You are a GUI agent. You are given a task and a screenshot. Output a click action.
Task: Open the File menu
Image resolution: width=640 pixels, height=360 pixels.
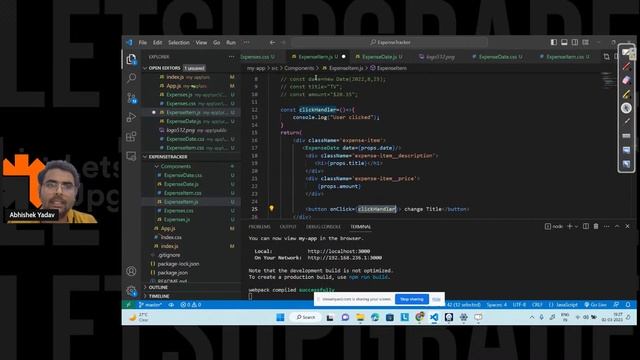142,42
